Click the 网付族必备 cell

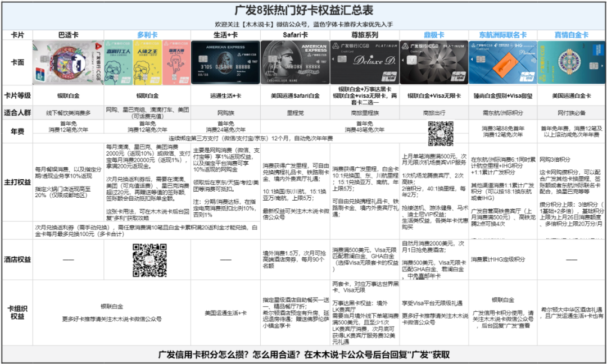(x=572, y=113)
